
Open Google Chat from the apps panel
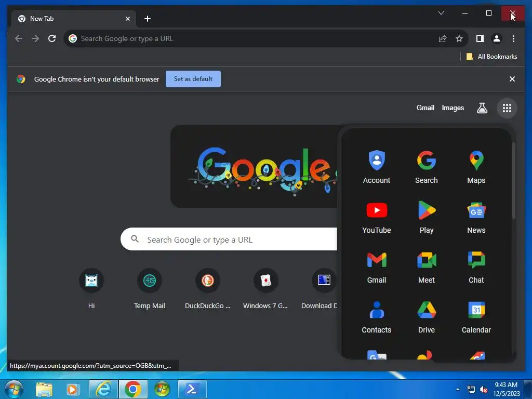(476, 267)
